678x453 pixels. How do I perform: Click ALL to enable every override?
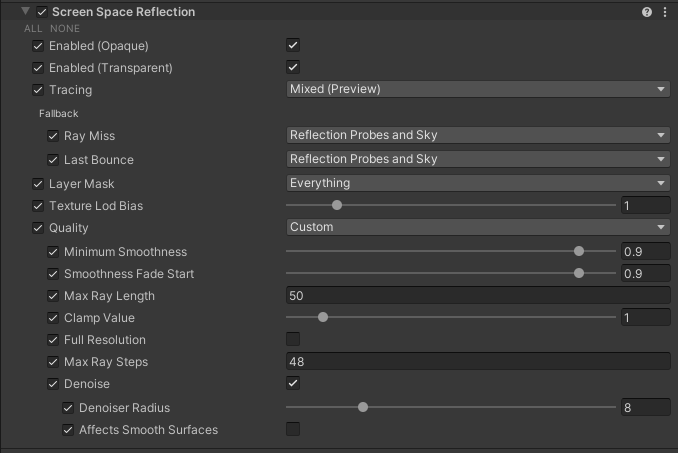pos(33,29)
